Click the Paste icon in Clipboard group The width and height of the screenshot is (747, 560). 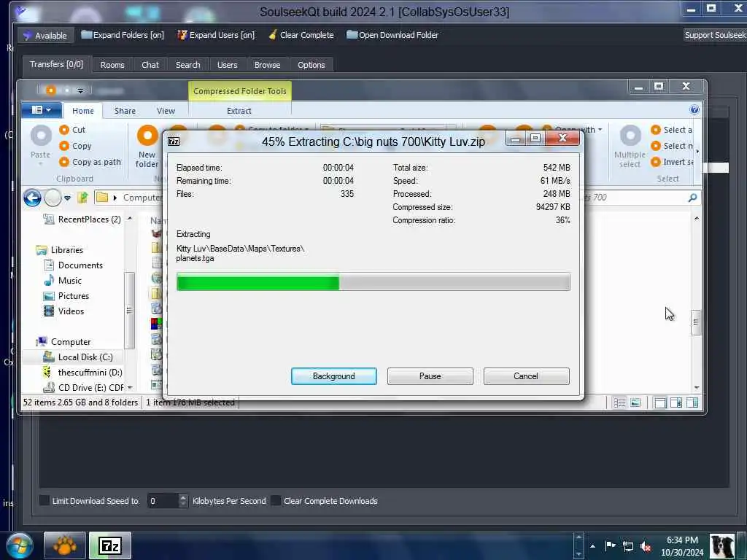point(41,136)
